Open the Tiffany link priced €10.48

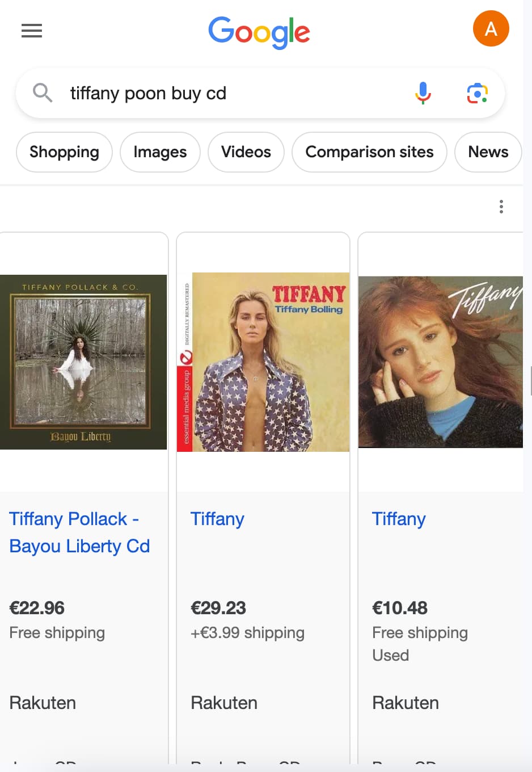tap(399, 519)
